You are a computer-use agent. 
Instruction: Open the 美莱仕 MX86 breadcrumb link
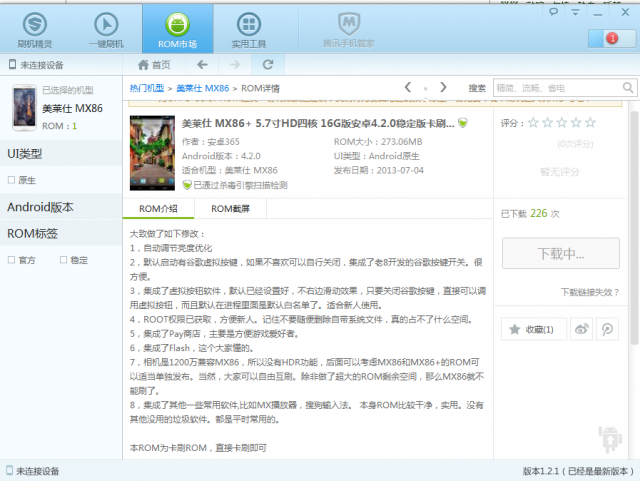coord(202,88)
